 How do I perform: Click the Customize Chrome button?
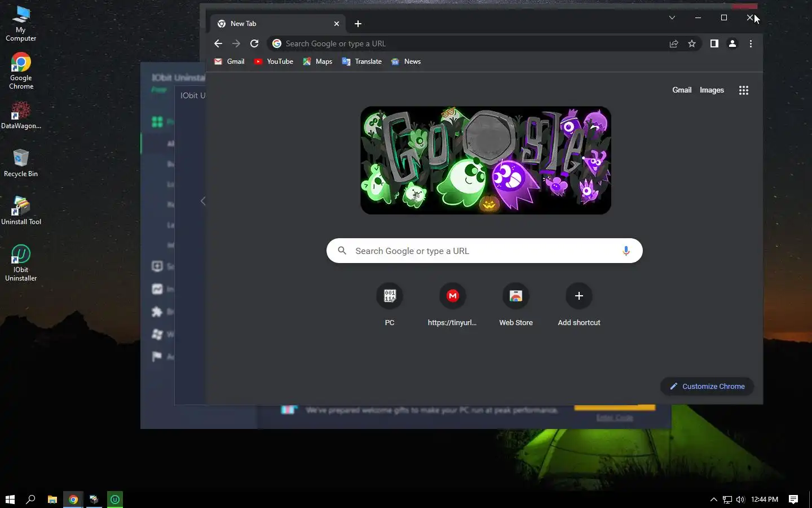point(707,387)
